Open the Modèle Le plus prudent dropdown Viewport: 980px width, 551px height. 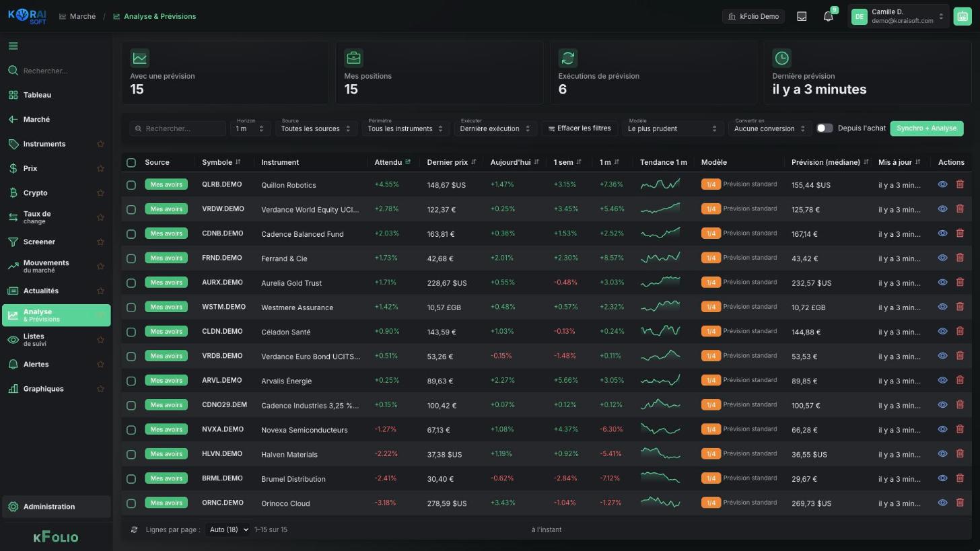pyautogui.click(x=672, y=128)
